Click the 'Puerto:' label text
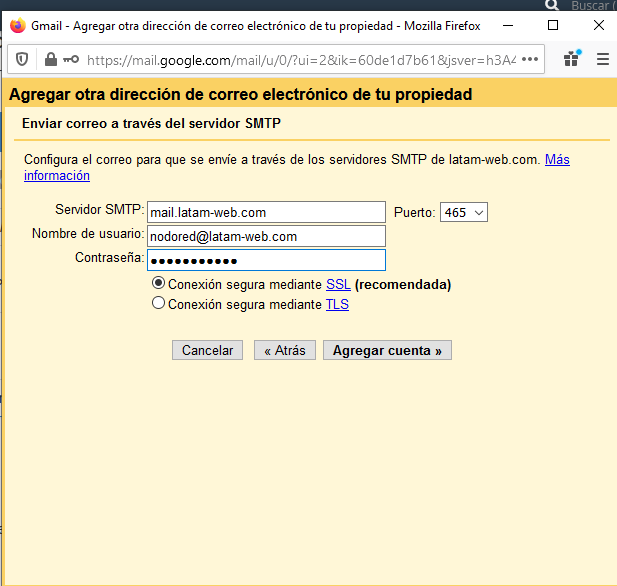617x586 pixels. pyautogui.click(x=414, y=213)
